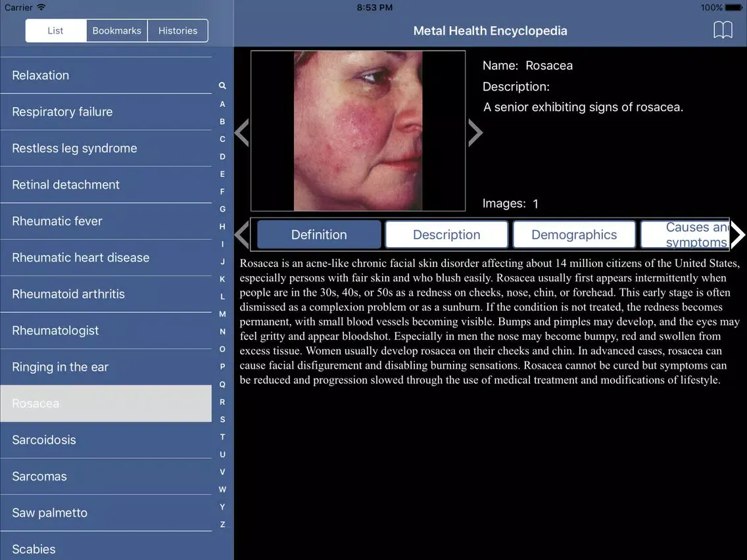Jump to index letter S

coord(222,419)
